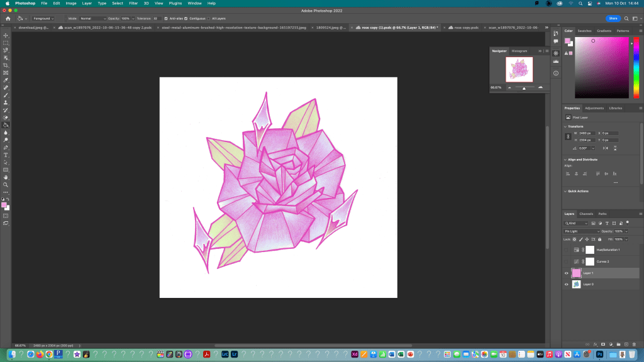The image size is (644, 362).
Task: Switch to the Channels tab
Action: 586,214
